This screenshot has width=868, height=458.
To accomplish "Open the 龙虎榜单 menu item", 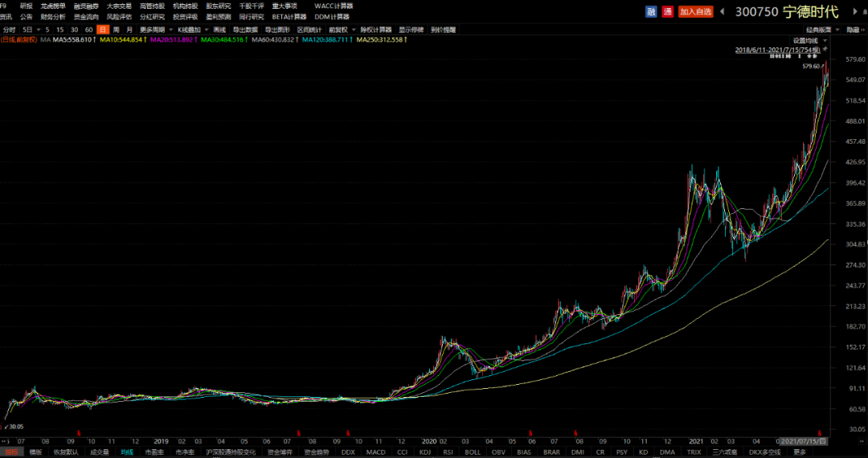I will point(53,6).
